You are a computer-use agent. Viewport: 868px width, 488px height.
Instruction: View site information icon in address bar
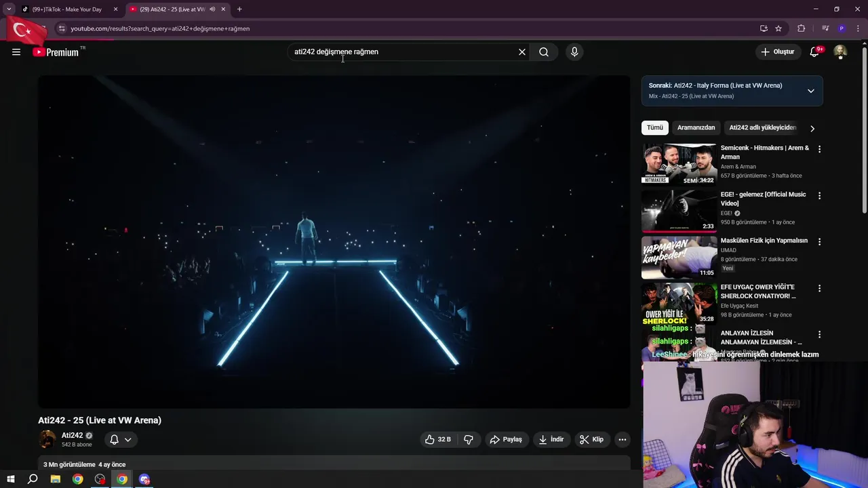[x=61, y=28]
